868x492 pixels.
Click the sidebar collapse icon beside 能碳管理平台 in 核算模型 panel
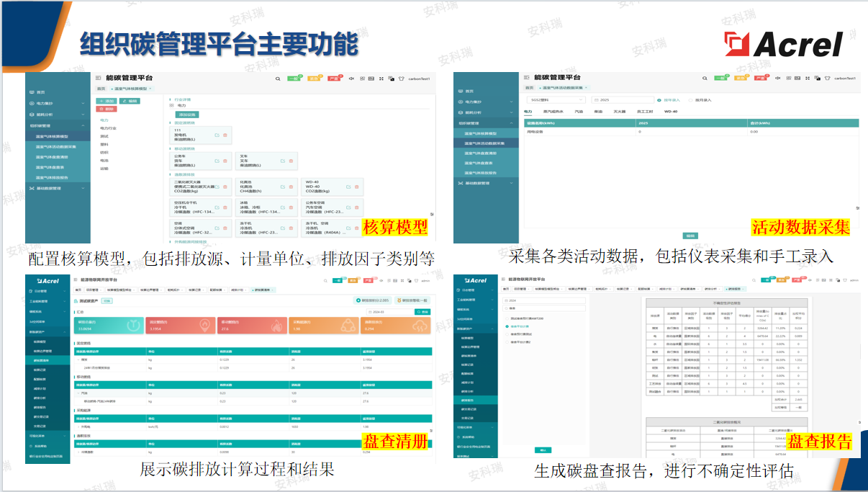[98, 78]
